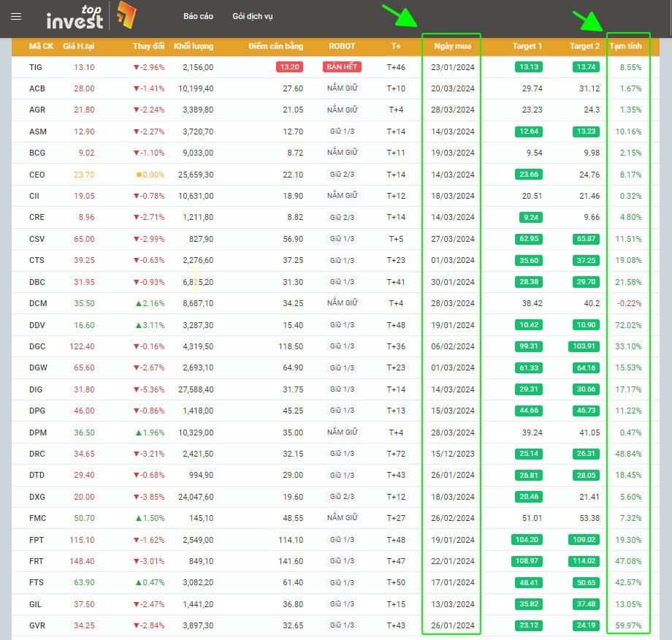Open the hamburger menu icon

[16, 17]
